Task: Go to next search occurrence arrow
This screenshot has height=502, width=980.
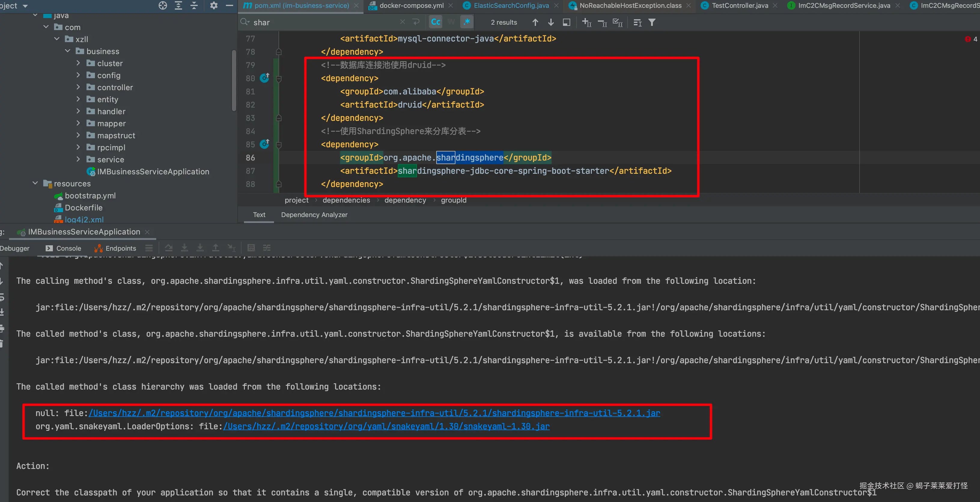Action: click(550, 23)
